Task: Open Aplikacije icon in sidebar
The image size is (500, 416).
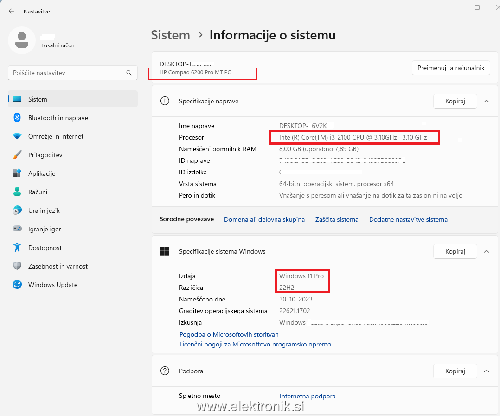Action: pyautogui.click(x=17, y=173)
